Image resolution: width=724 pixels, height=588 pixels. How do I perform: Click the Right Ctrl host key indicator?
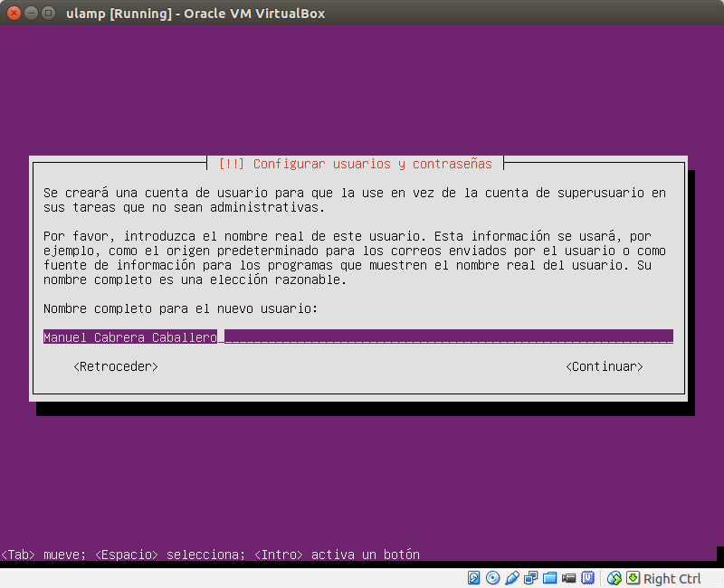click(x=672, y=578)
